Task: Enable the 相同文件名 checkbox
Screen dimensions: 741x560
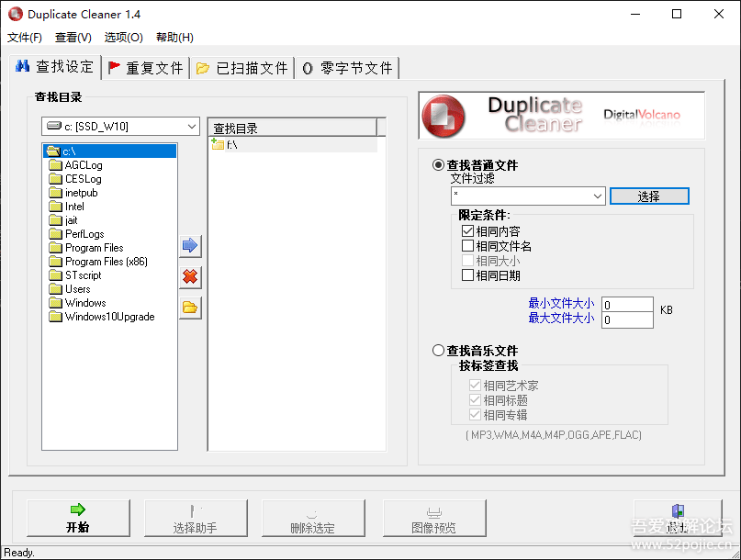Action: coord(467,246)
